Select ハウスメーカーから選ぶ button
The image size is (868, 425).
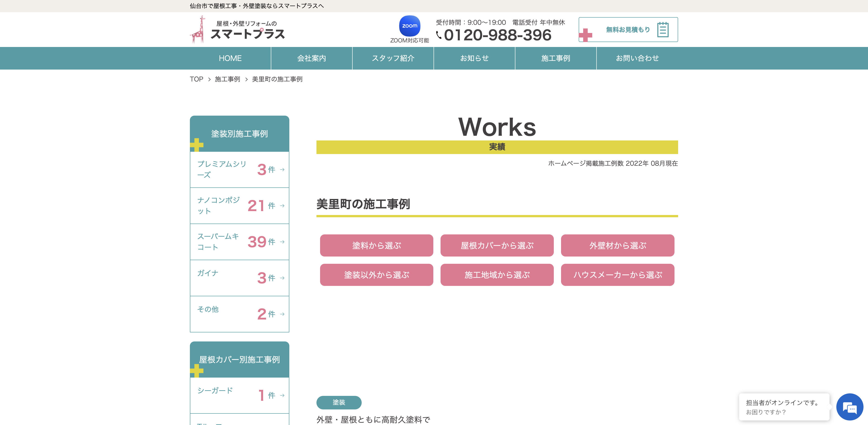click(x=618, y=275)
